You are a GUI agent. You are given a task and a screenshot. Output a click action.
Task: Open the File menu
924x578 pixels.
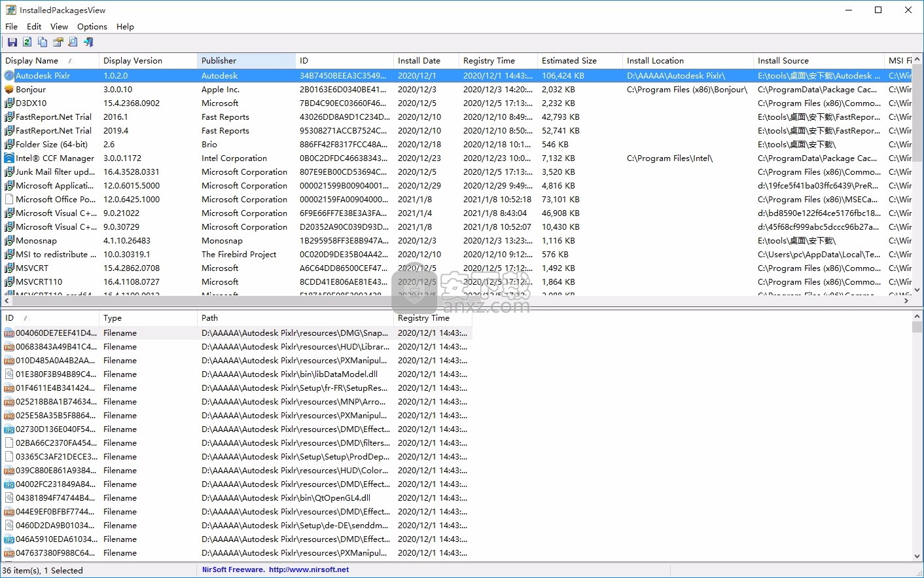click(11, 27)
